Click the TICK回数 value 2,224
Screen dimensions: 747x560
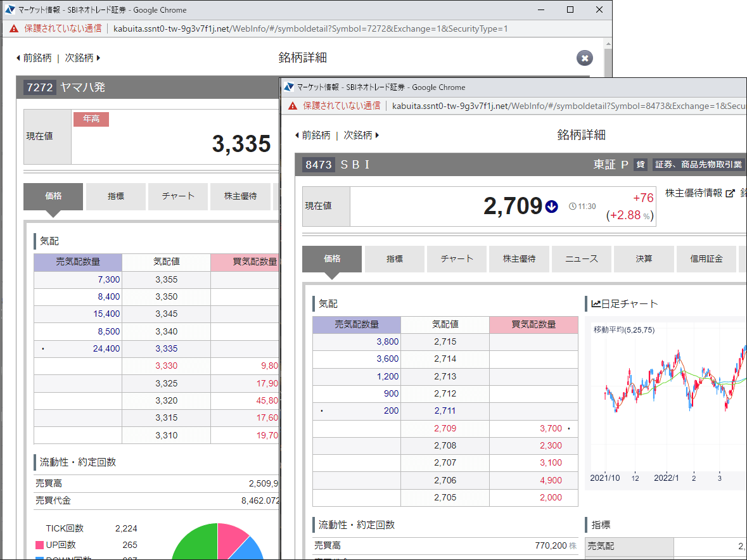point(126,528)
